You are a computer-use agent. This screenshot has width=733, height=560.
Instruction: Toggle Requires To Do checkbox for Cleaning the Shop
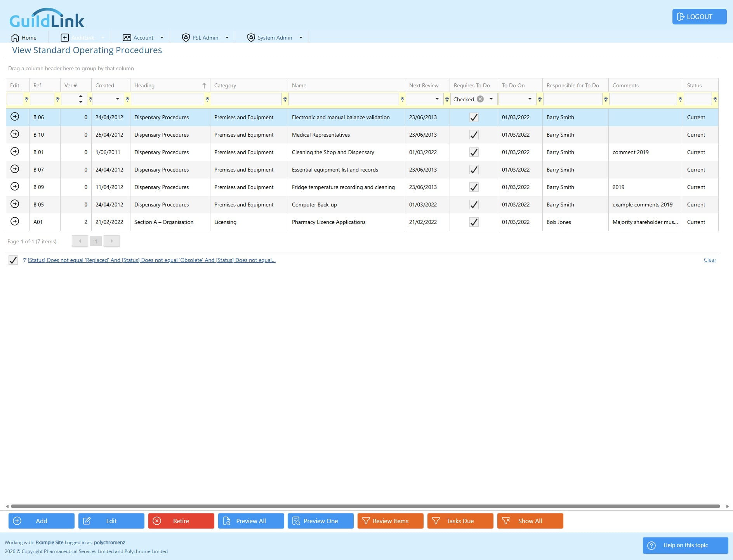click(474, 152)
